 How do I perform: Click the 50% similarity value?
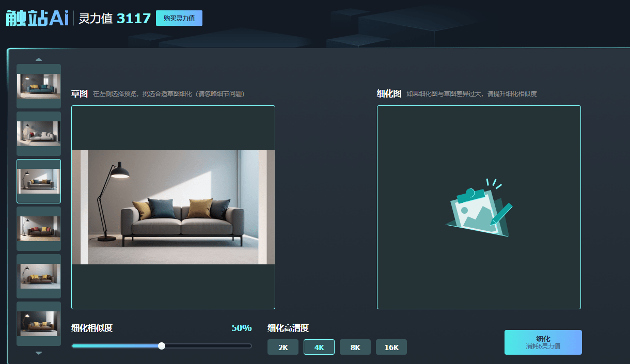click(x=242, y=328)
